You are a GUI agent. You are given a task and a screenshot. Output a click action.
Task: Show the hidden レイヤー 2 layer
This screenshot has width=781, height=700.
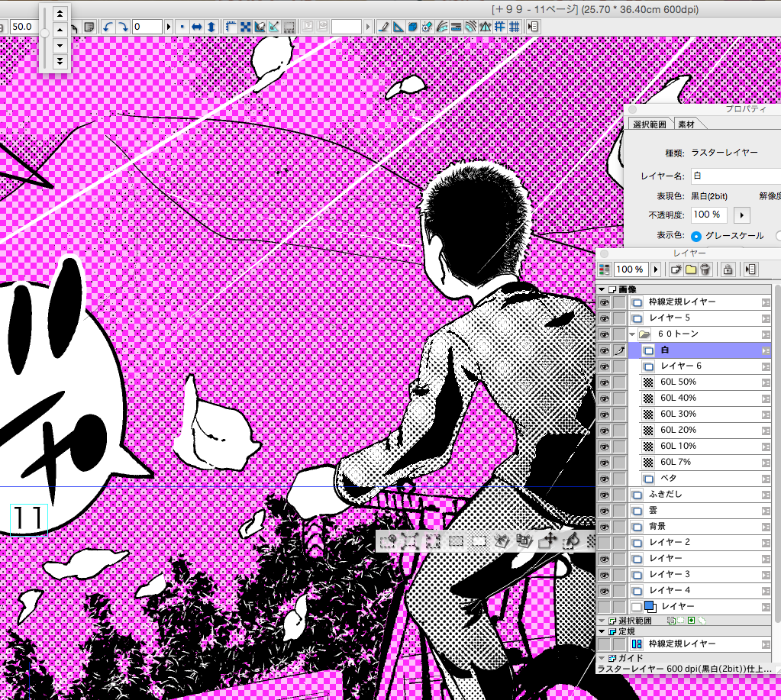point(604,542)
